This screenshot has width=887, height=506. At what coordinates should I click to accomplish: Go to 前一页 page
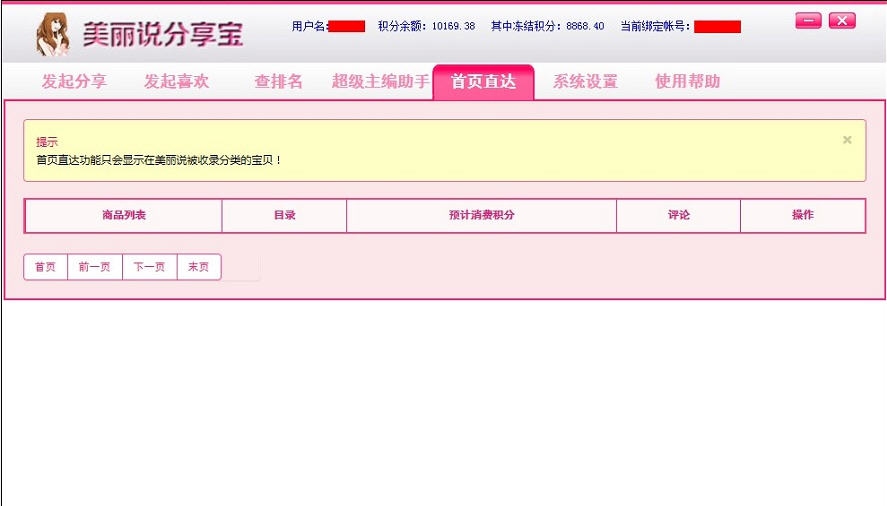click(94, 267)
